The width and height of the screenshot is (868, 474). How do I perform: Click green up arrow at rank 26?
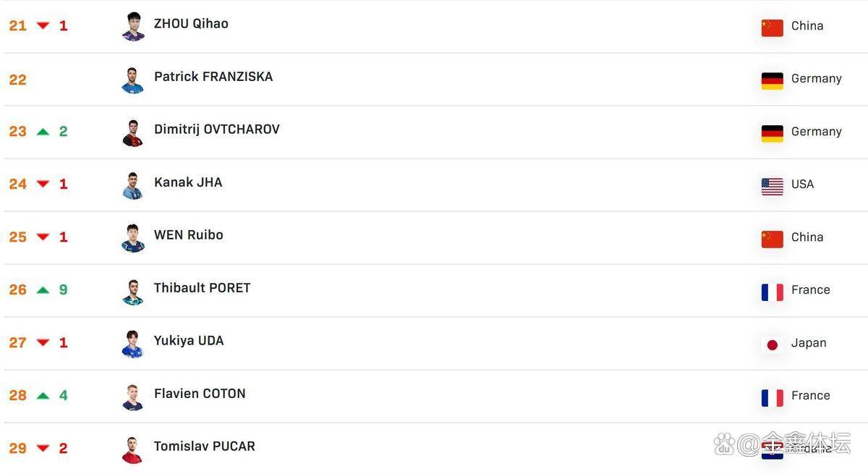[x=43, y=290]
